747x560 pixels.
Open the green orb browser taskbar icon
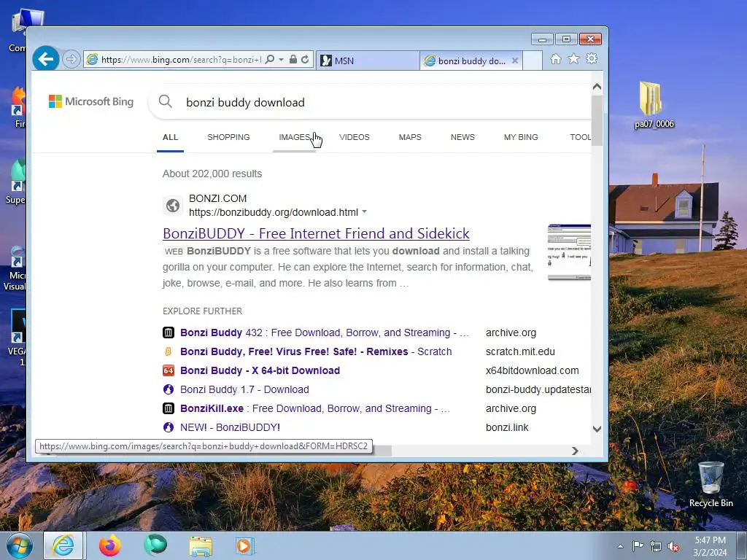156,545
